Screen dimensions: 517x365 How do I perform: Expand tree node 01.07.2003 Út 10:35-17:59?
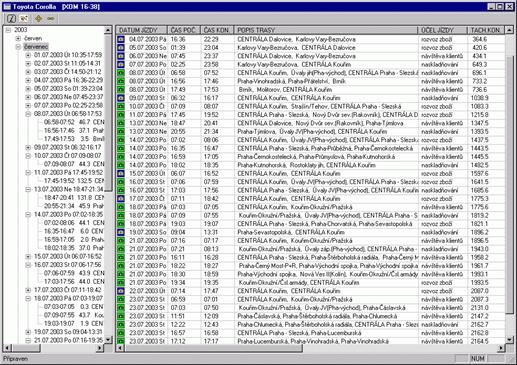pos(28,55)
